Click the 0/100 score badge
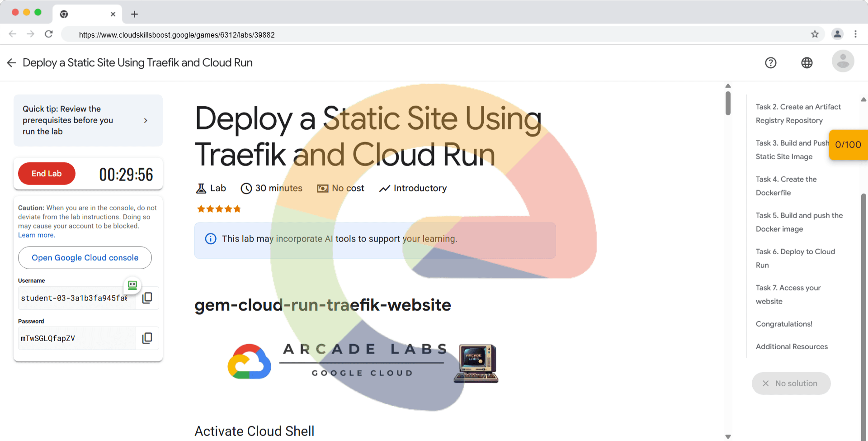Screen dimensions: 868x441 point(848,145)
